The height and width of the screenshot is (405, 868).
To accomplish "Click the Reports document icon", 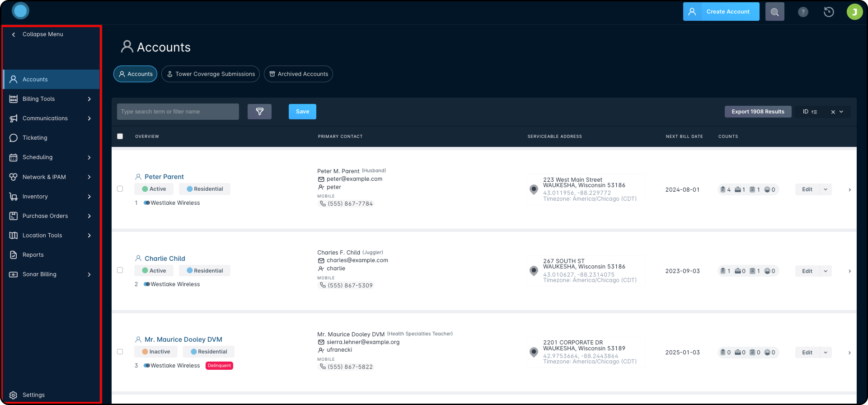I will pos(14,255).
